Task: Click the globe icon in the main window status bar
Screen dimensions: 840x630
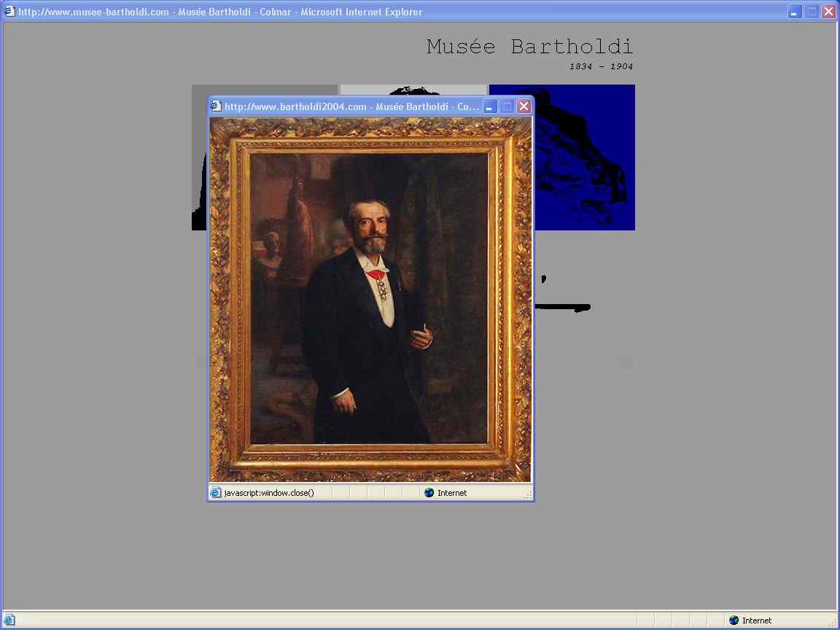Action: pos(734,621)
